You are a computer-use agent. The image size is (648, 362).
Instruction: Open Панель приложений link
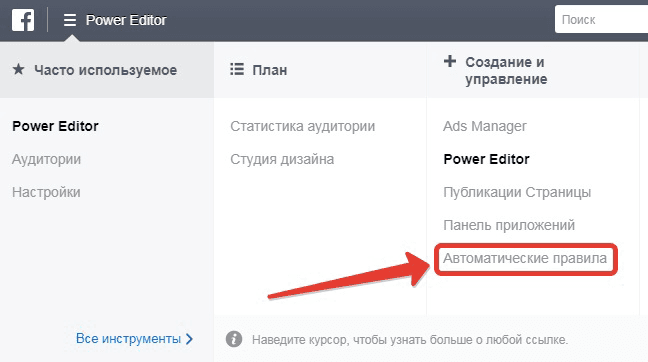(509, 226)
